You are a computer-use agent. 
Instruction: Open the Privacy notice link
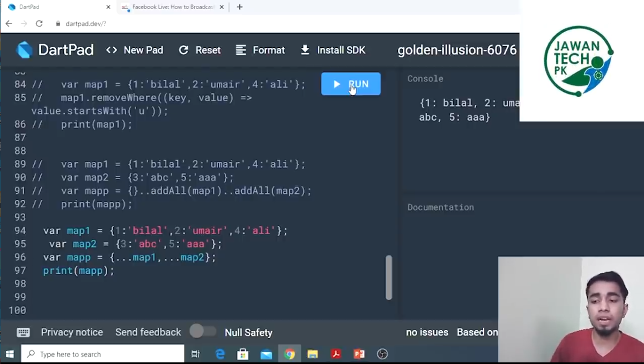click(72, 332)
